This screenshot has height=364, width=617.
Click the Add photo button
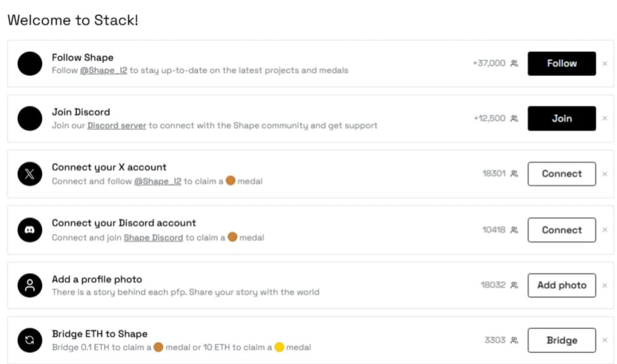562,285
